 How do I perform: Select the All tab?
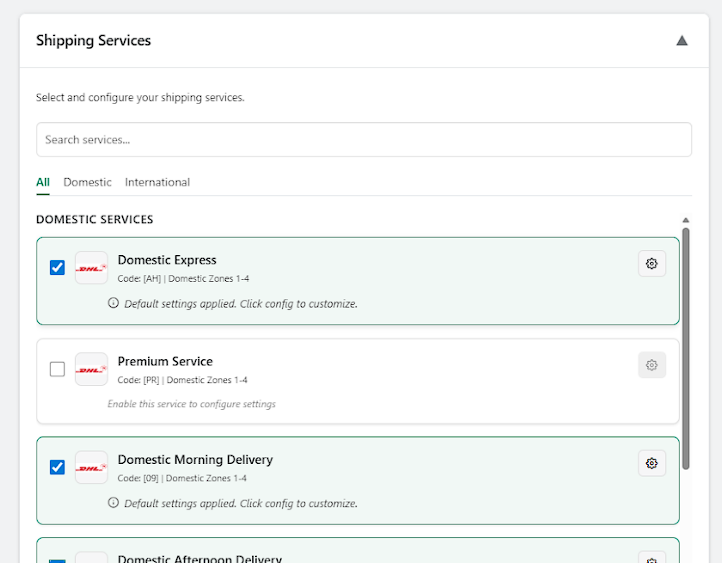(x=43, y=182)
